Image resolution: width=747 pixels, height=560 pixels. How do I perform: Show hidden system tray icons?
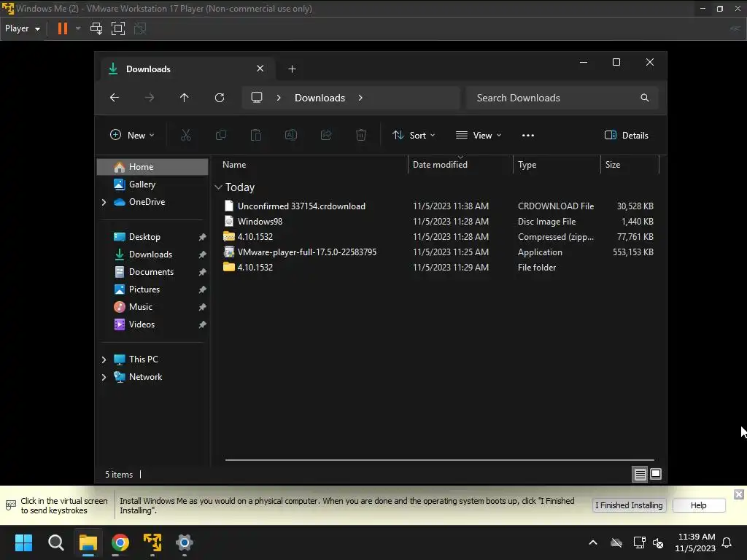click(592, 542)
